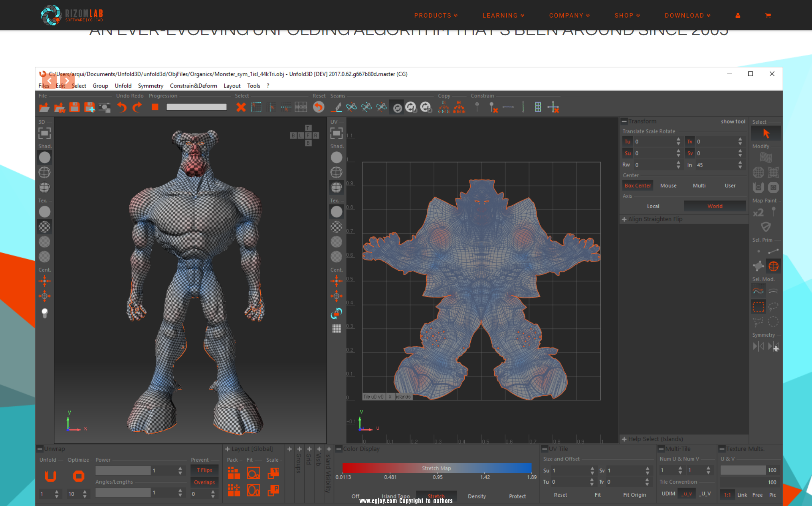Toggle Overlaps prevention

[204, 482]
